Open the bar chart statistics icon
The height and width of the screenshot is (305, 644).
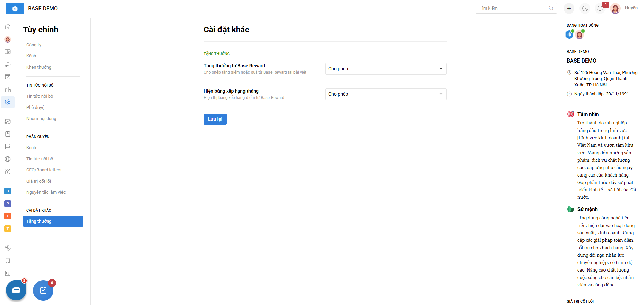(8, 89)
